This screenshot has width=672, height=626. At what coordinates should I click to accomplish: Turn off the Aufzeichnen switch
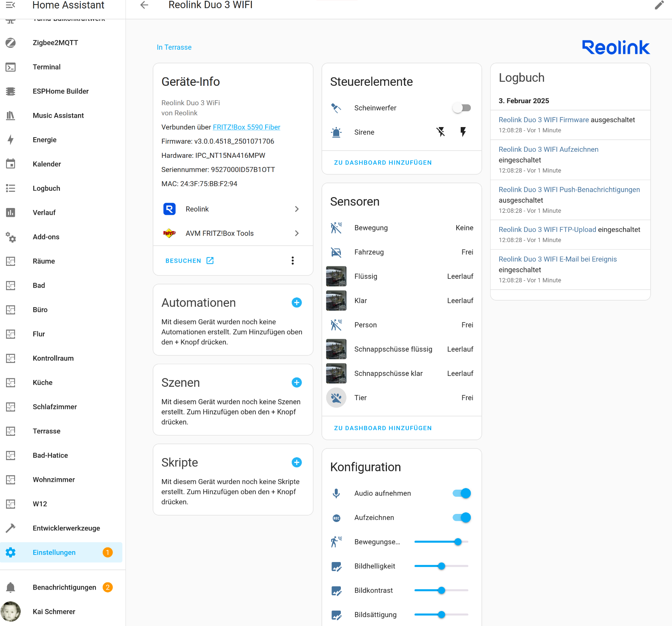pos(461,518)
